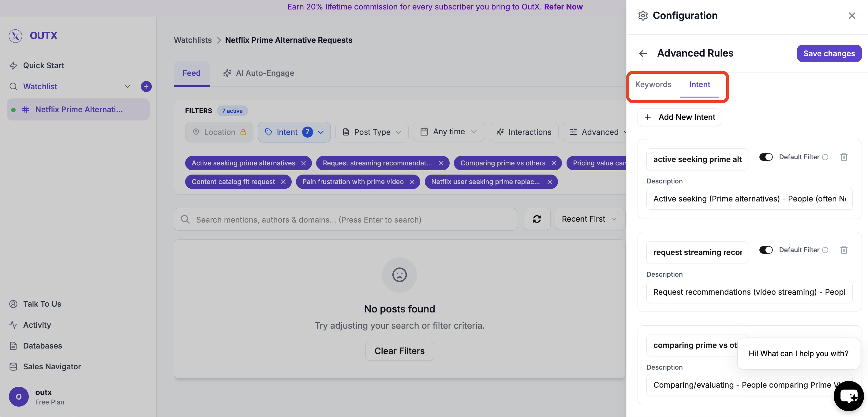Switch to the Keywords tab
This screenshot has width=868, height=417.
tap(653, 84)
